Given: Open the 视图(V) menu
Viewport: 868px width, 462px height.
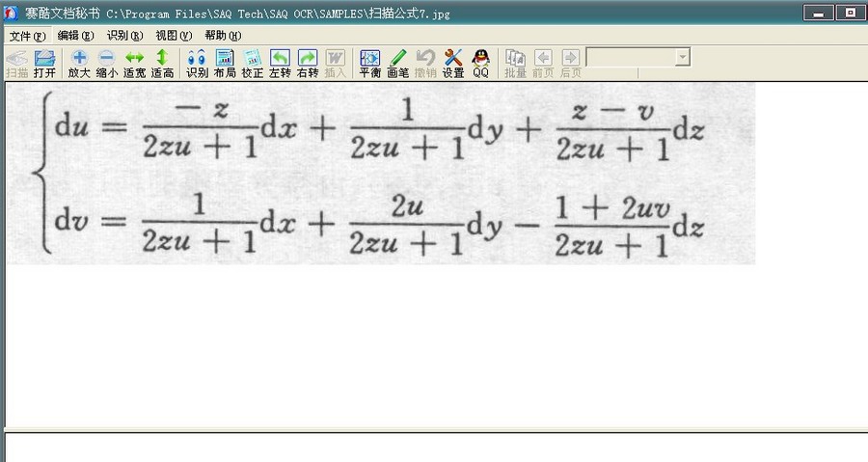Looking at the screenshot, I should coord(174,36).
